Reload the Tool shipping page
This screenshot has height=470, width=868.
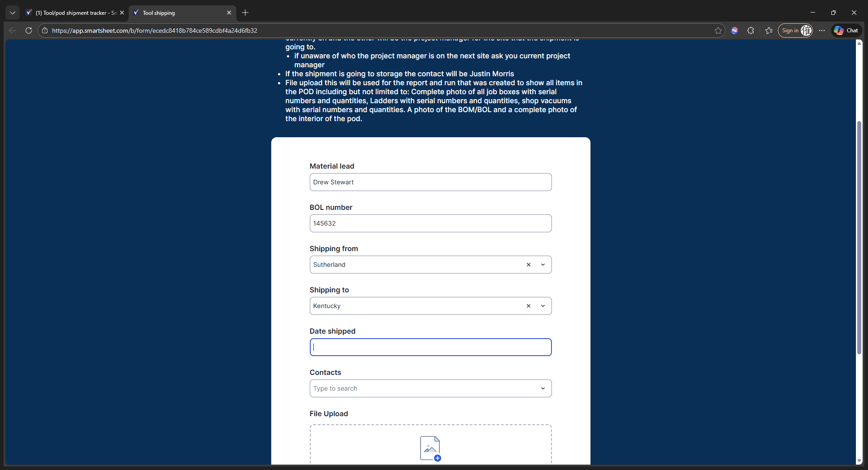tap(29, 30)
